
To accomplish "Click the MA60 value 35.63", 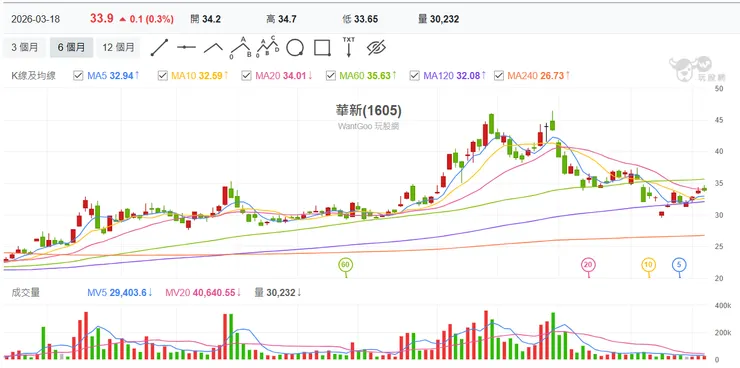I will tap(378, 75).
